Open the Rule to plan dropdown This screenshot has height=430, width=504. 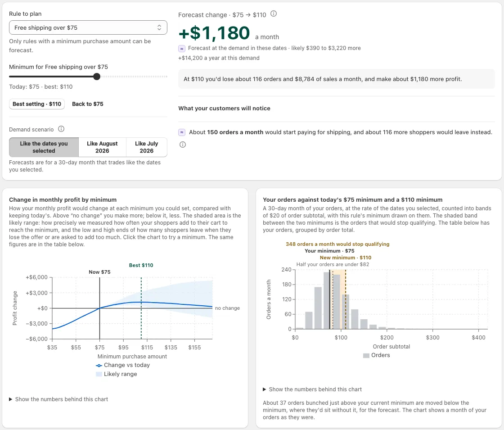tap(88, 27)
